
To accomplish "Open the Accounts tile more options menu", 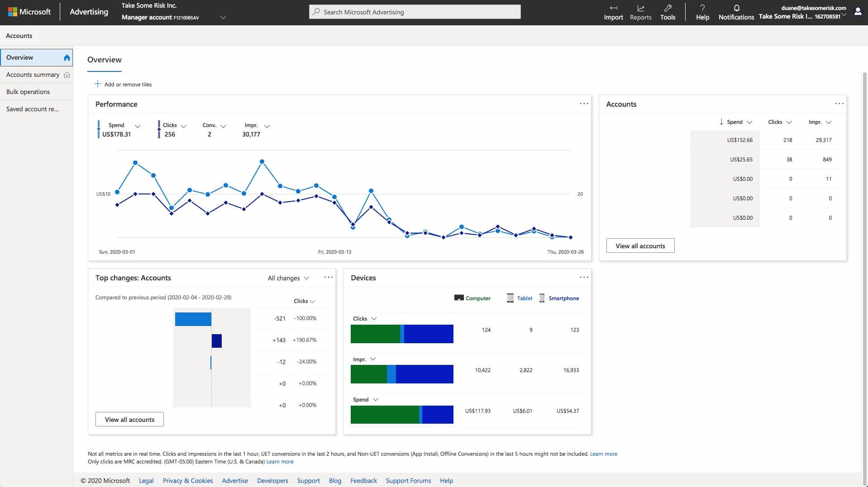I will click(x=839, y=104).
